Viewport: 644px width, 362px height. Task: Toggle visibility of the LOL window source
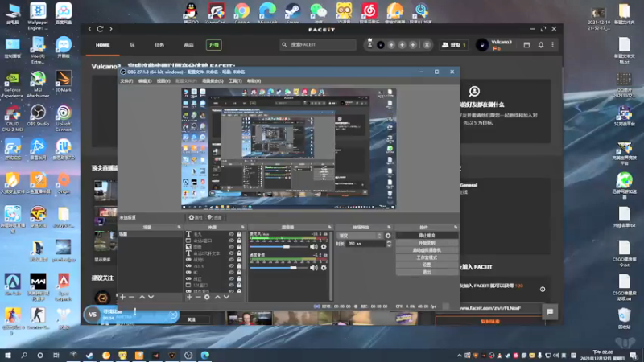pyautogui.click(x=231, y=285)
